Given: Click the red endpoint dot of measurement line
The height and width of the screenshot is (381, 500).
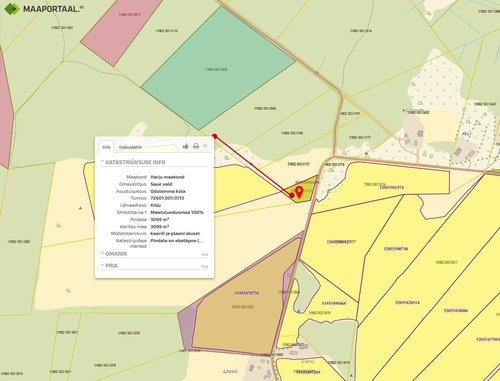Looking at the screenshot, I should [x=215, y=136].
